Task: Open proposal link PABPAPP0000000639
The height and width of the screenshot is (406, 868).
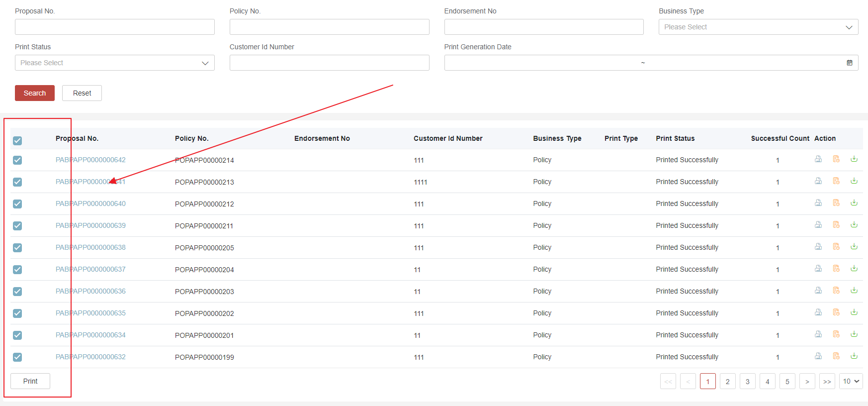Action: [x=90, y=225]
